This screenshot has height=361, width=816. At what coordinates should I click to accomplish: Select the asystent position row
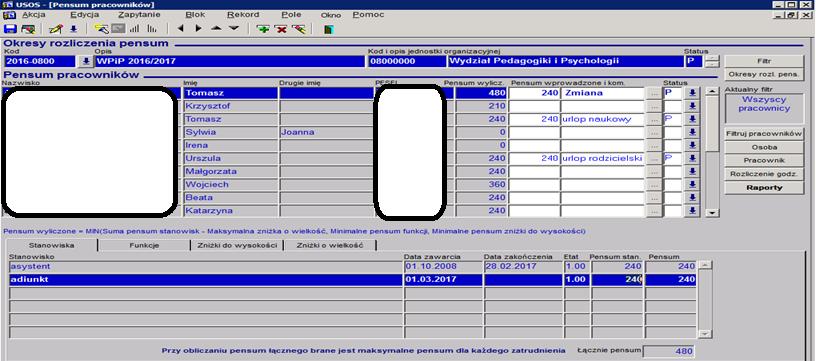[352, 266]
